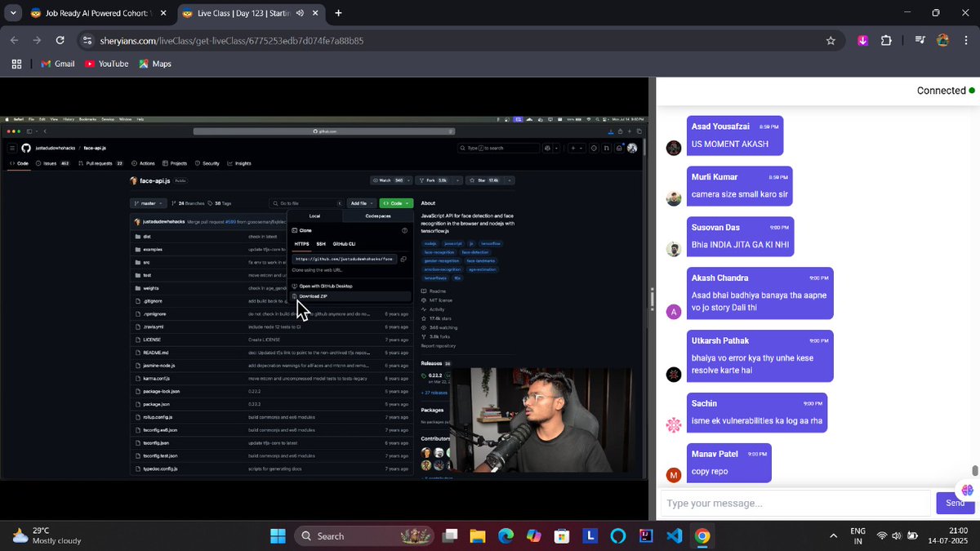Image resolution: width=980 pixels, height=551 pixels.
Task: Open the apps grid in bookmarks bar
Action: (16, 64)
